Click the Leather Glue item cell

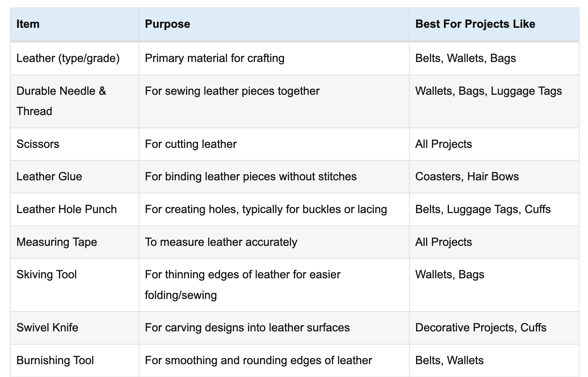(x=74, y=177)
